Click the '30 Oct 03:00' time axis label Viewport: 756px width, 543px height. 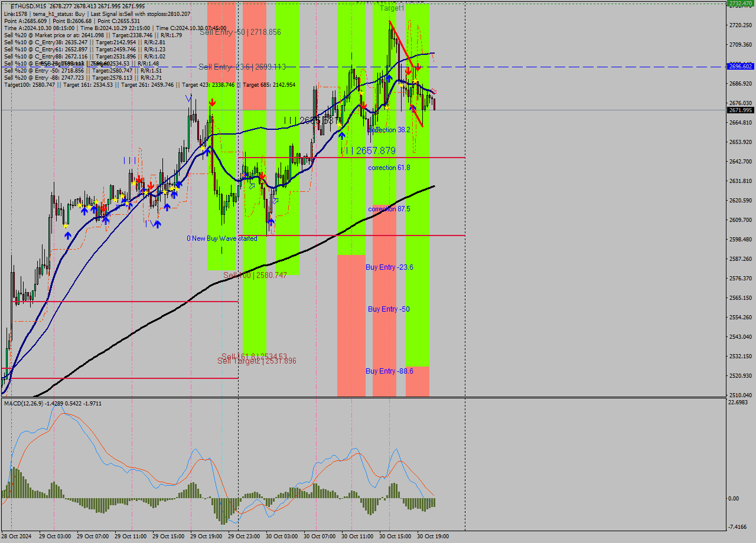point(282,537)
